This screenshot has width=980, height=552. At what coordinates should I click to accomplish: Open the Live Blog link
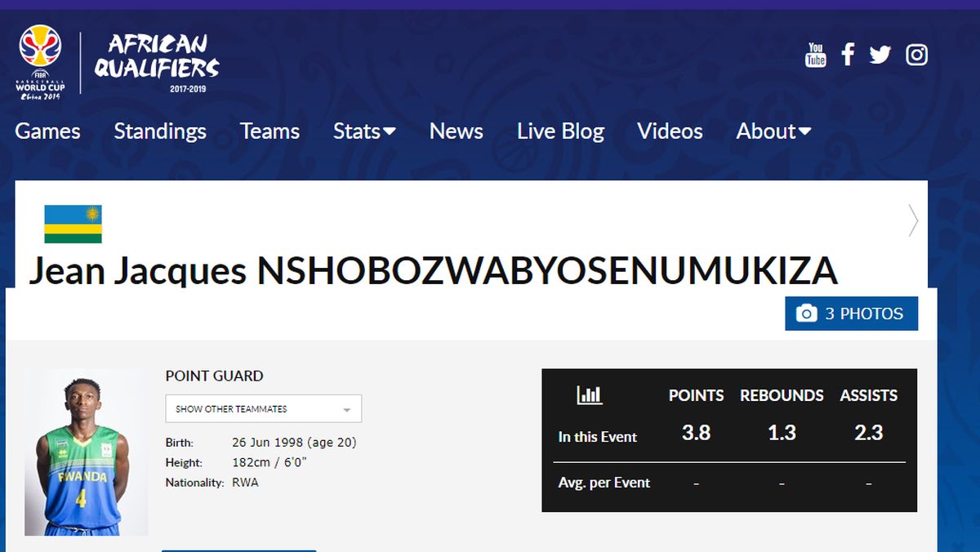560,131
